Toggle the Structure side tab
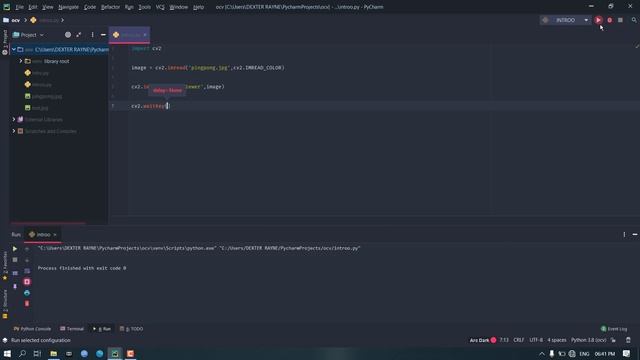The height and width of the screenshot is (360, 640). coord(4,304)
